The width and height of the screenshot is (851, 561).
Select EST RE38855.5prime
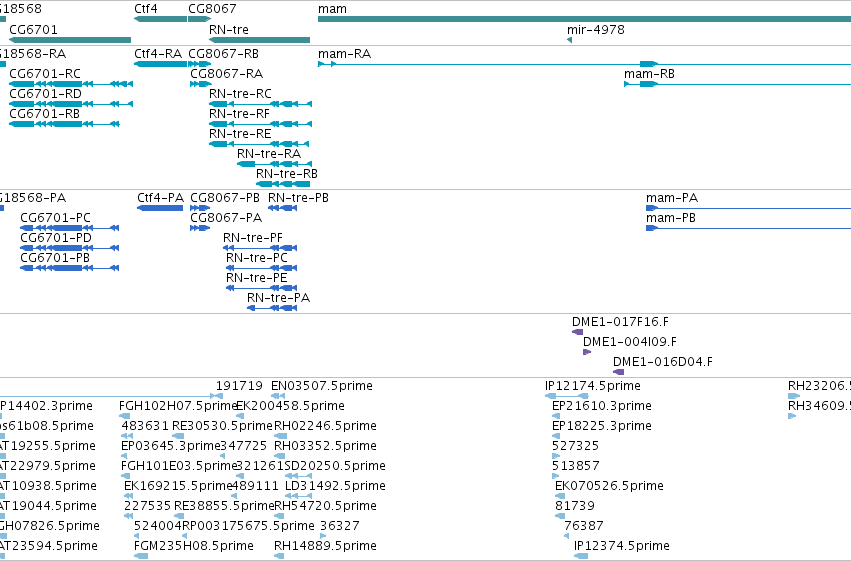coord(225,506)
